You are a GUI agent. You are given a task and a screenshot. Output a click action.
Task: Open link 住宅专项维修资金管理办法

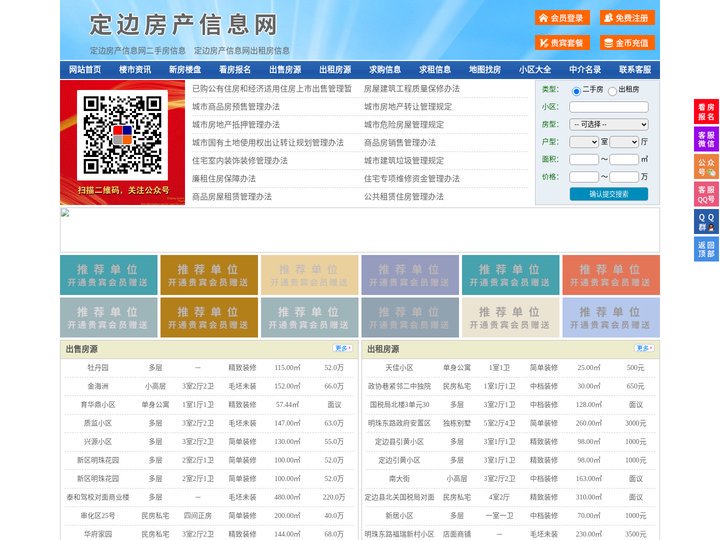tap(412, 179)
